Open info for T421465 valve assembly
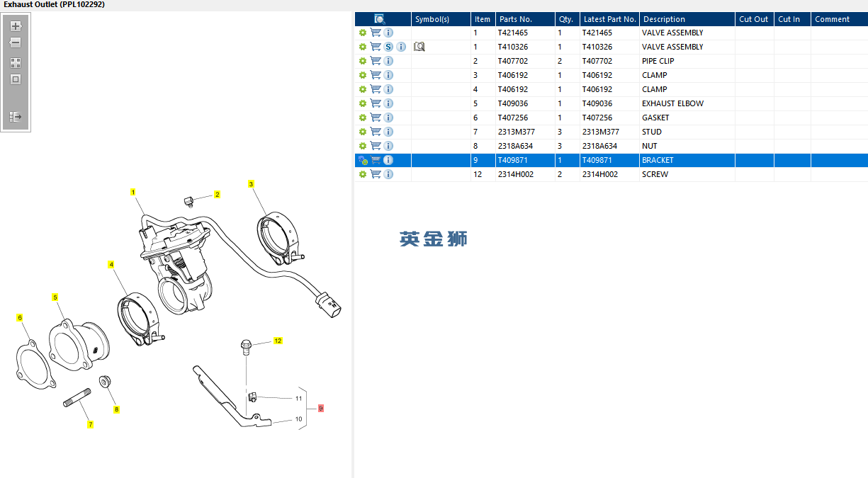868x478 pixels. point(388,33)
